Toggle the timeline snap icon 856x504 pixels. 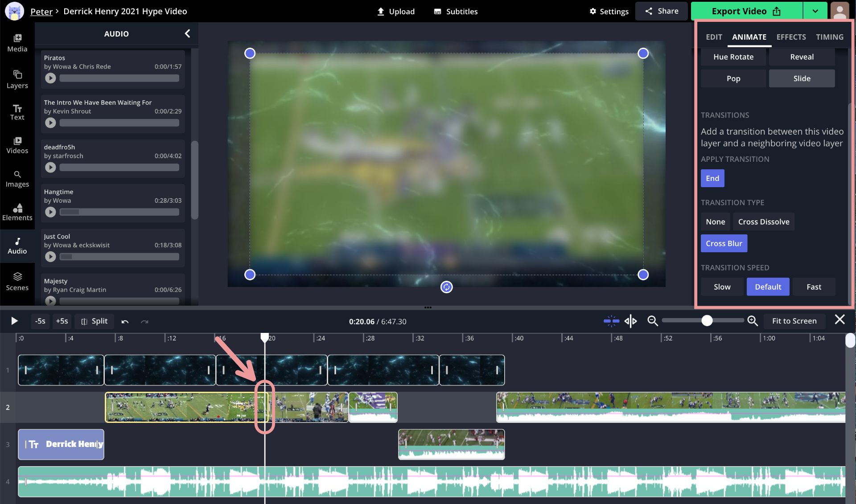(611, 321)
